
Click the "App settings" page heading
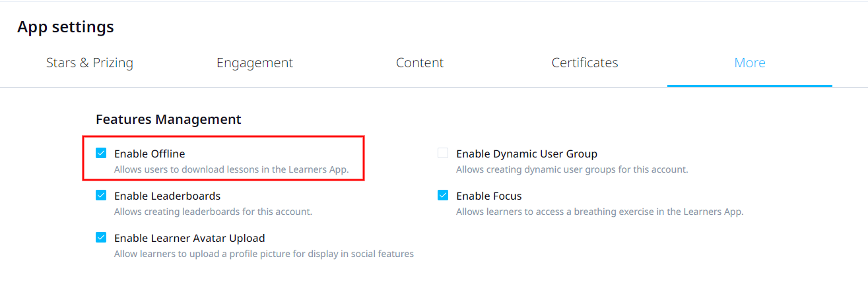coord(65,27)
